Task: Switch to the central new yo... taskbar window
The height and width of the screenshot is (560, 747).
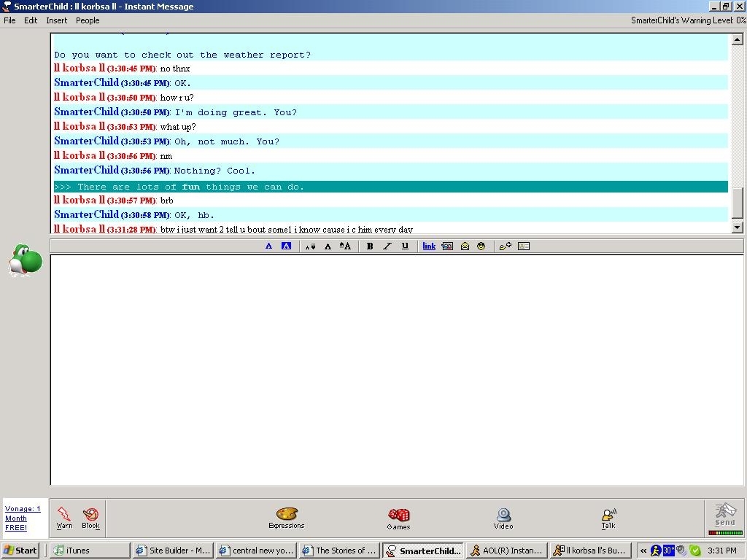Action: pyautogui.click(x=256, y=551)
